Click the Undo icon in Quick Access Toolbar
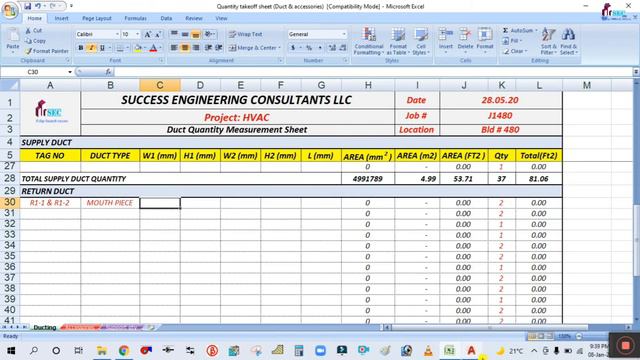 tap(38, 6)
